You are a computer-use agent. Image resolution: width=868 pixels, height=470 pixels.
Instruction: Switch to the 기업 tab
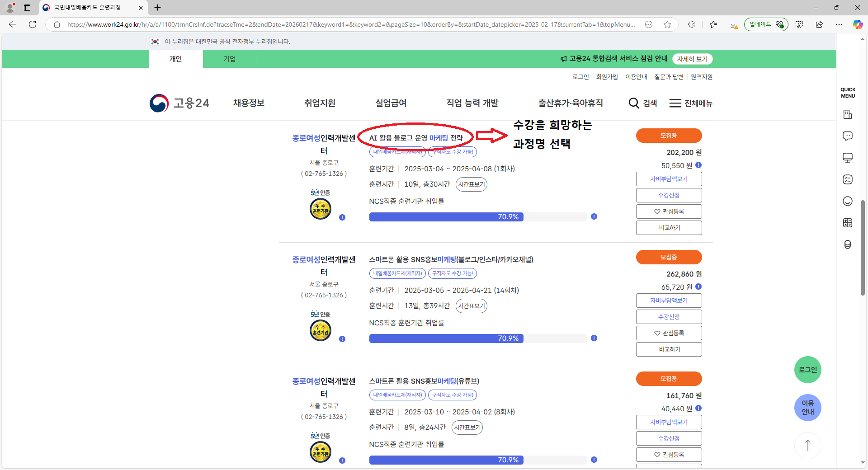230,59
